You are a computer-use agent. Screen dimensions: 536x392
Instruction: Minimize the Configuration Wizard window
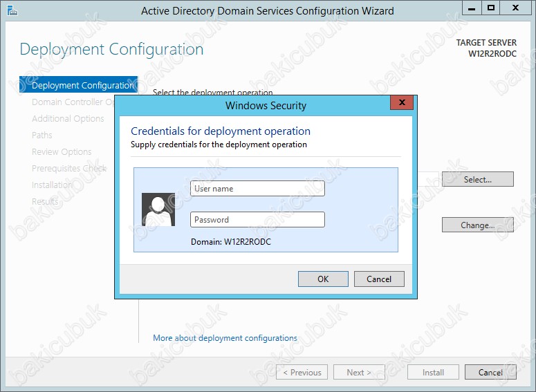click(x=472, y=8)
